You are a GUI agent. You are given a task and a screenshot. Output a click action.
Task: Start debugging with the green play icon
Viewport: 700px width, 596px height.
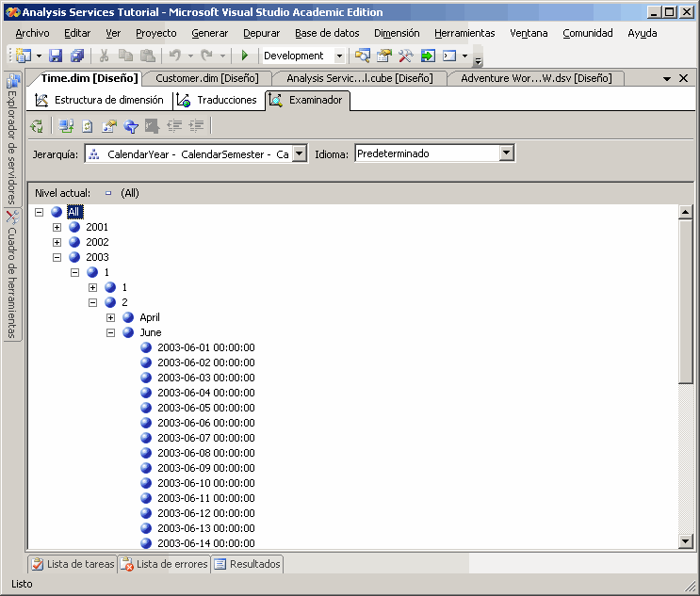244,56
